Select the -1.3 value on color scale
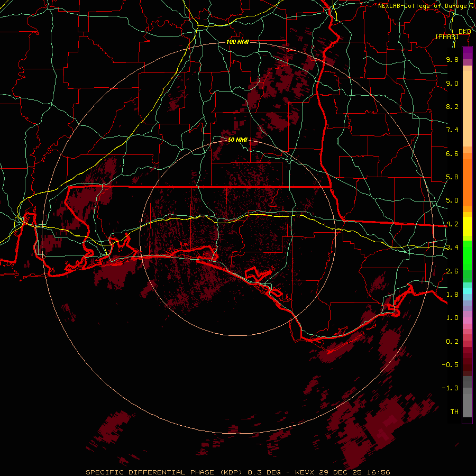 click(450, 388)
